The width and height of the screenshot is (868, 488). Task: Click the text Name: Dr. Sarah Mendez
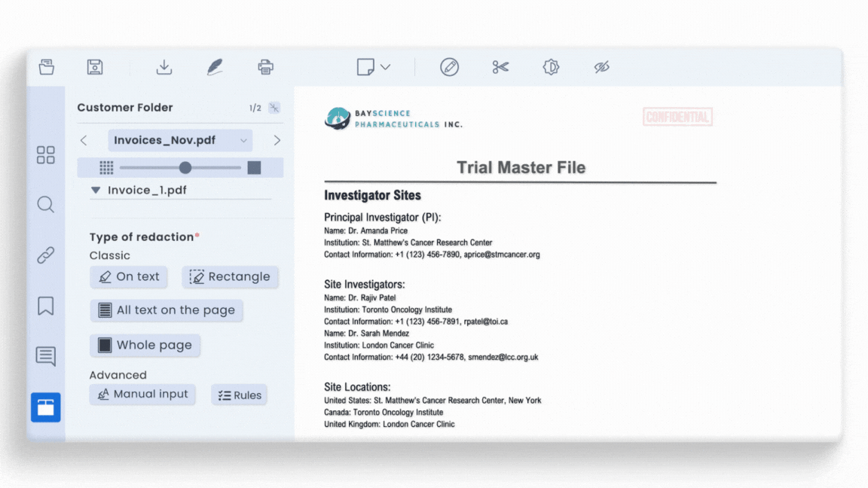(x=366, y=334)
